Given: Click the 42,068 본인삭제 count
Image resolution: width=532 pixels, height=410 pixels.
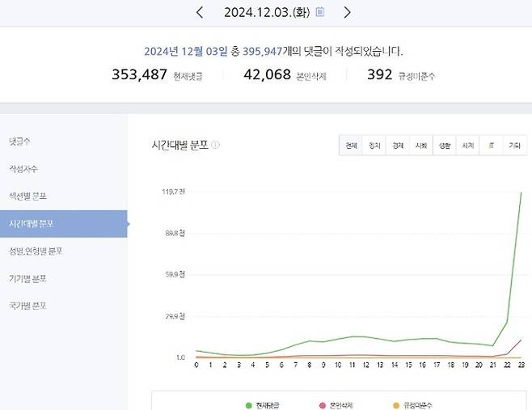Looking at the screenshot, I should point(285,74).
